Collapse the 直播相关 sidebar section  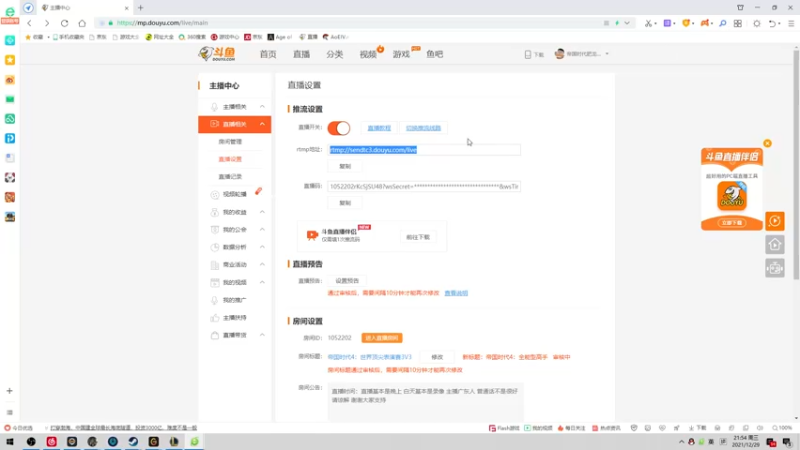pos(262,124)
